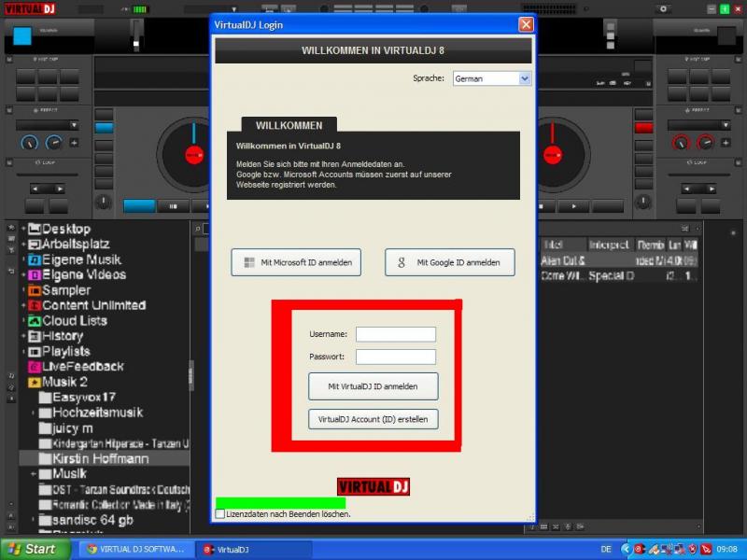Click the Google icon on sign-in button
747x560 pixels.
click(402, 263)
